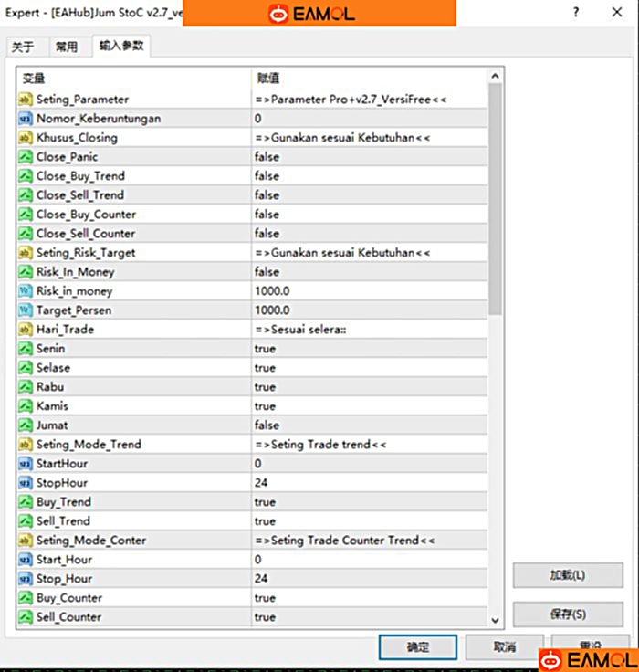Click the boolean icon beside Kamis
Image resolution: width=639 pixels, height=672 pixels.
click(26, 406)
